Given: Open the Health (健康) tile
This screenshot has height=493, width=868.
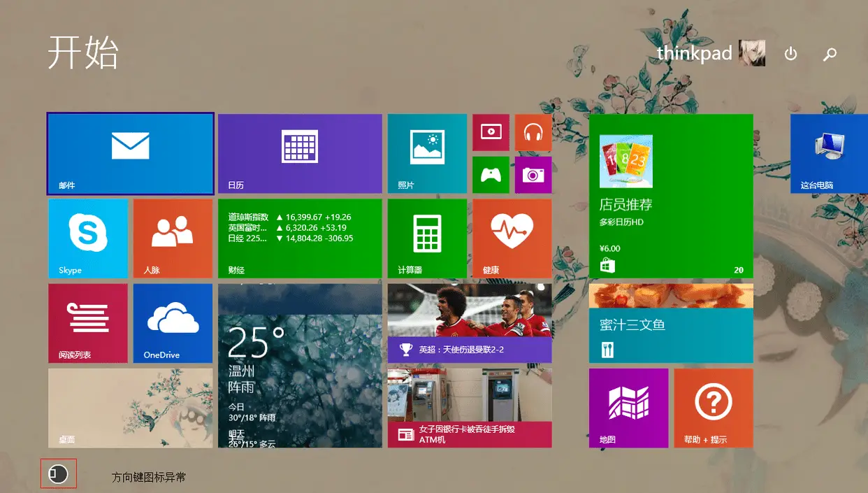Looking at the screenshot, I should pyautogui.click(x=512, y=238).
